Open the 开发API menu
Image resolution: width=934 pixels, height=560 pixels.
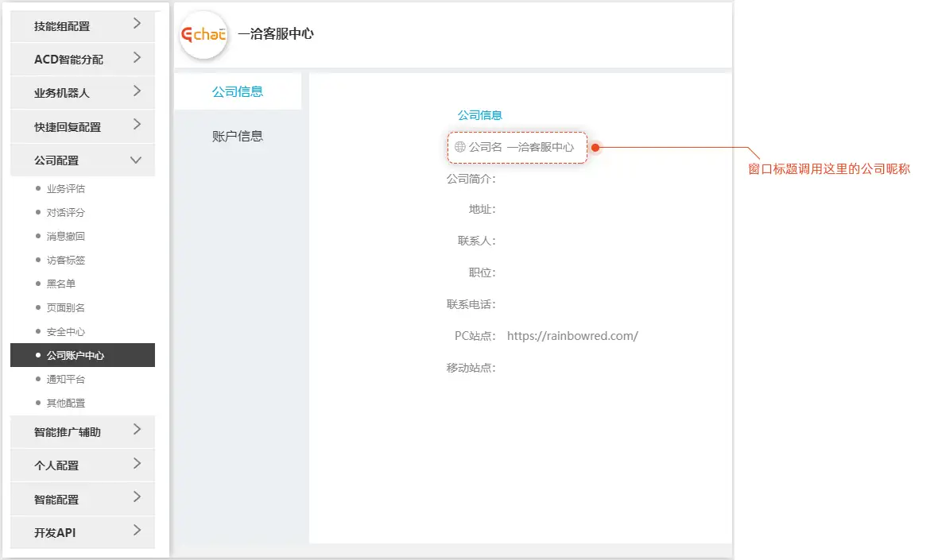[x=83, y=533]
